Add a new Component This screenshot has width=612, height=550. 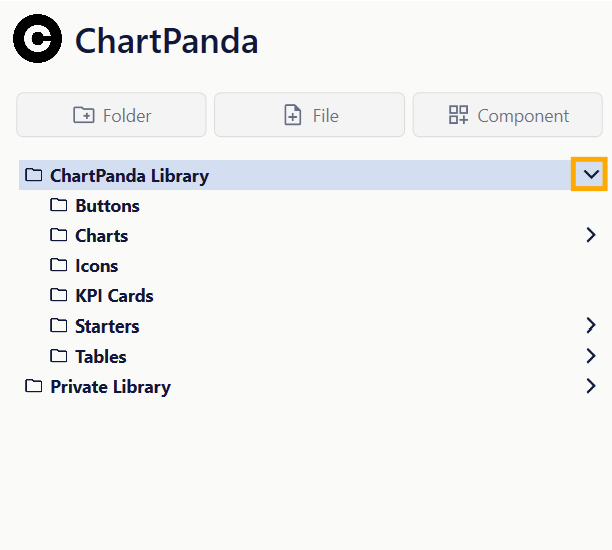508,115
